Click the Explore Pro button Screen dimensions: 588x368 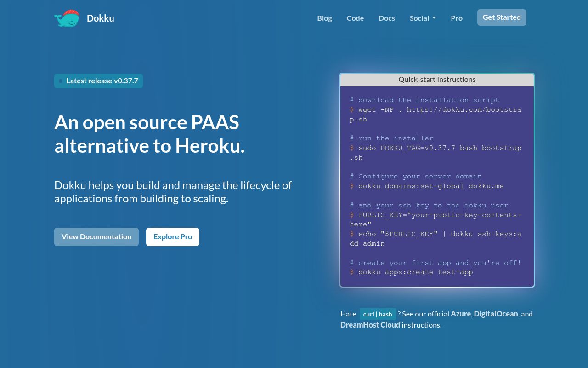(x=173, y=237)
